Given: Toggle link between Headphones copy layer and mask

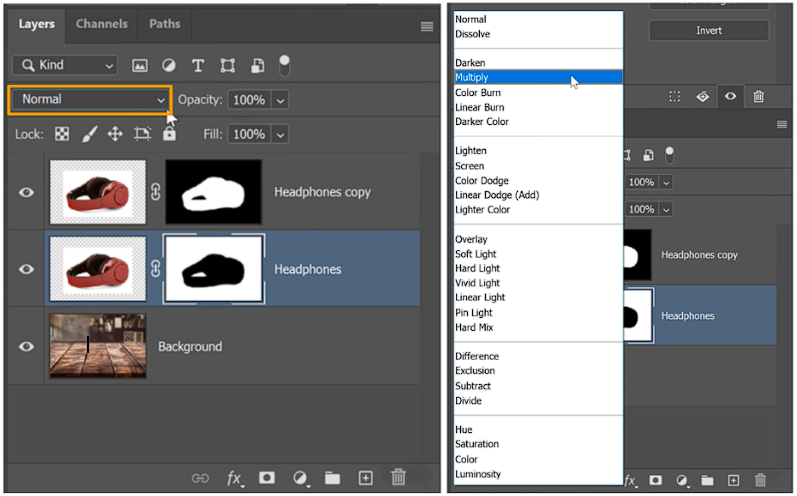Looking at the screenshot, I should coord(156,192).
